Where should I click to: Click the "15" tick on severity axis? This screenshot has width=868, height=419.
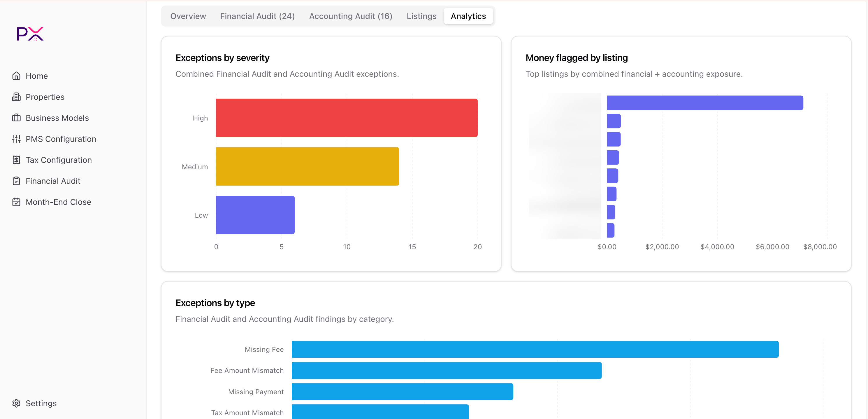[412, 247]
